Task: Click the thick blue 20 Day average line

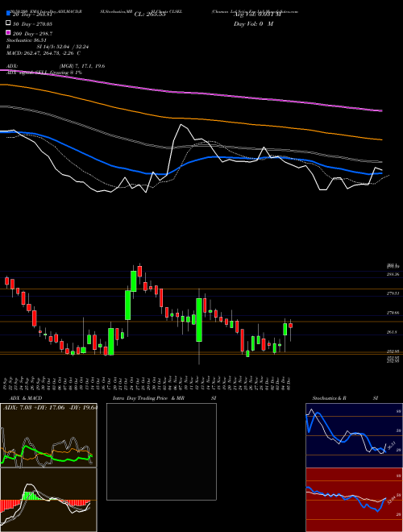Action: coord(190,161)
